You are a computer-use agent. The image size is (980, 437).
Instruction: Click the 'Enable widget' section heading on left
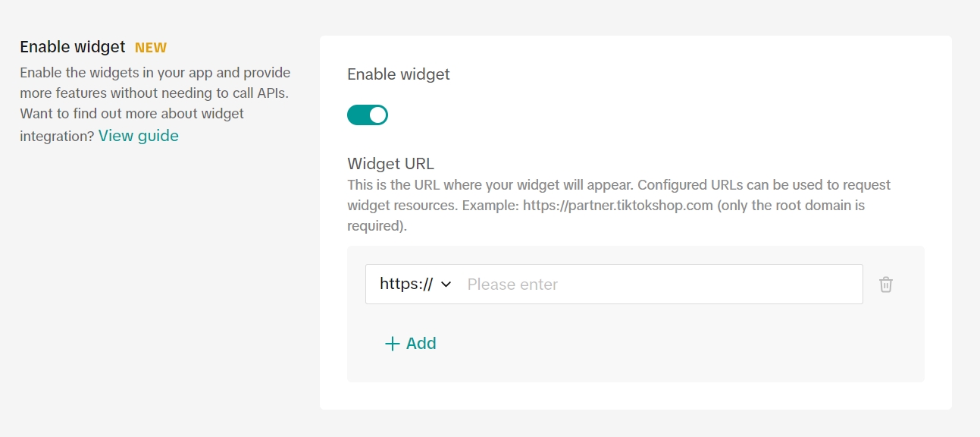(x=73, y=47)
